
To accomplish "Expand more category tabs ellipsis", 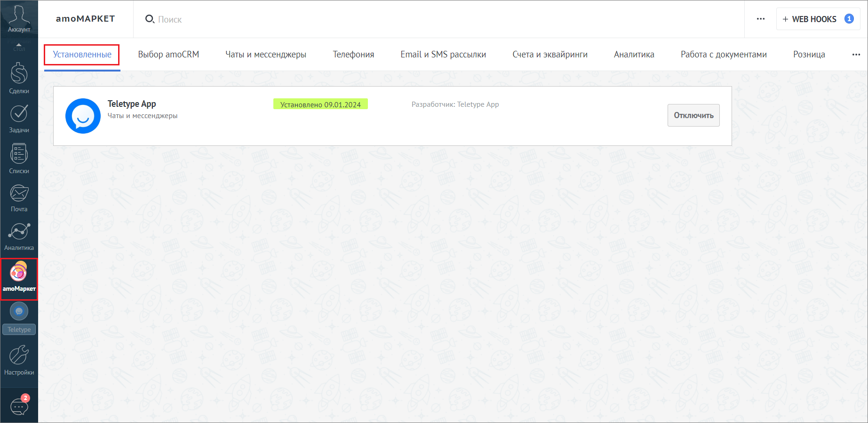I will pyautogui.click(x=856, y=55).
